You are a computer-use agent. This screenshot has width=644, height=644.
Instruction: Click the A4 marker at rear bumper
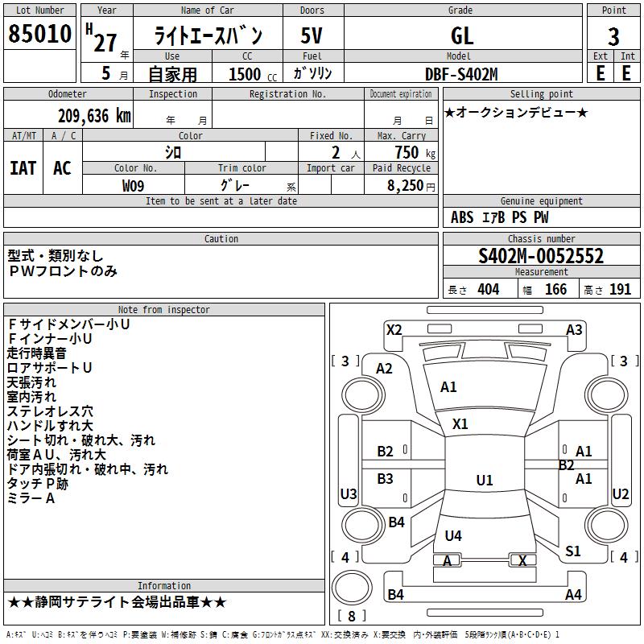(573, 595)
